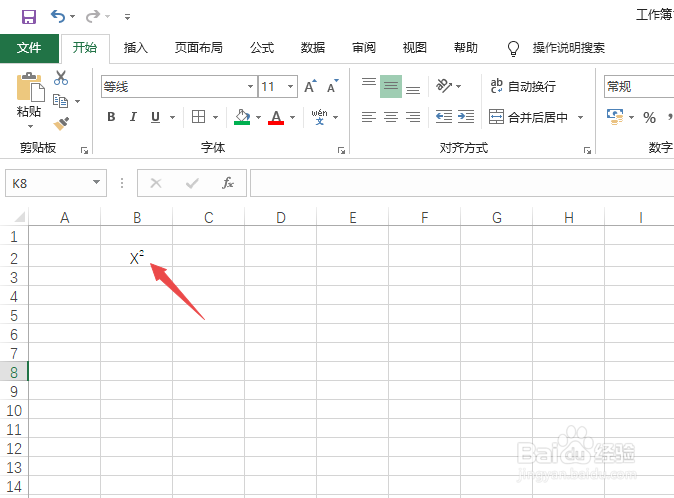The height and width of the screenshot is (498, 674).
Task: Click the formula bar Cancel X icon
Action: (x=156, y=183)
